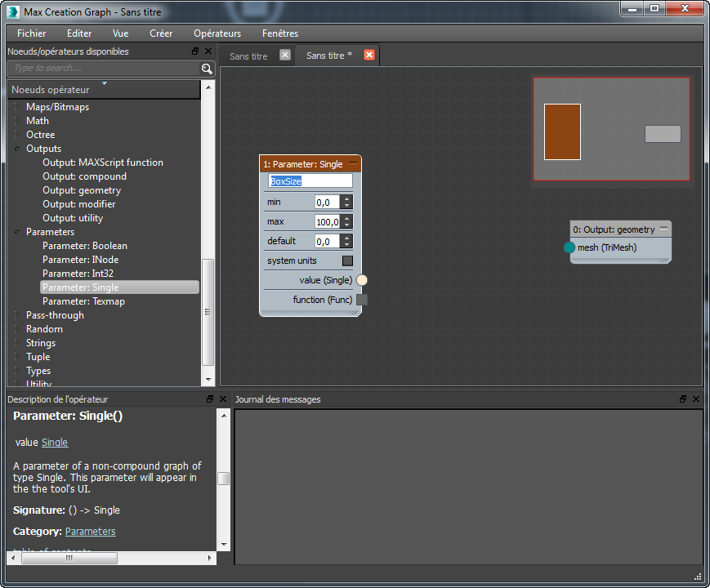The width and height of the screenshot is (710, 588).
Task: Close the Journal des messages panel
Action: (696, 399)
